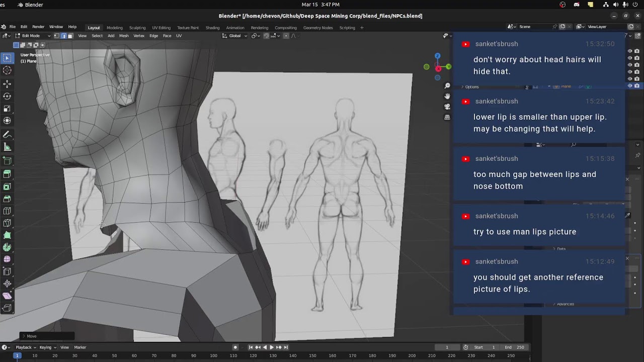Screen dimensions: 644x362
Task: Switch to the Sculpting workspace tab
Action: click(137, 28)
